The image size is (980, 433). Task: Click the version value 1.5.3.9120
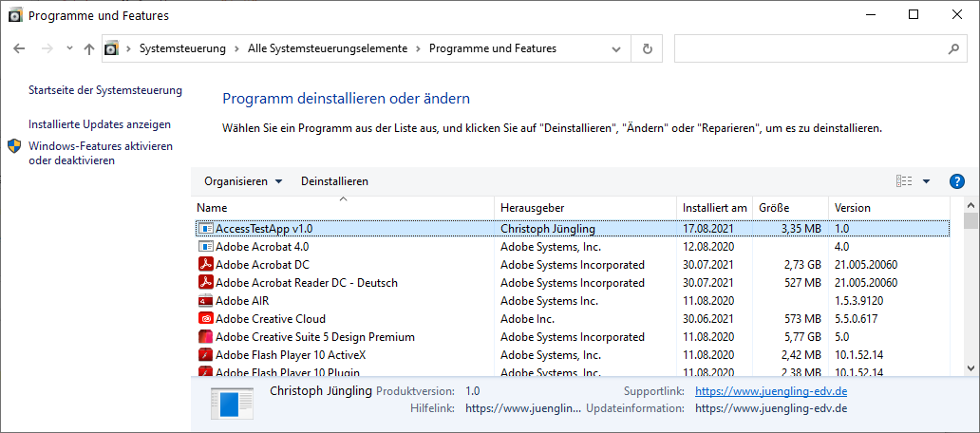[858, 301]
